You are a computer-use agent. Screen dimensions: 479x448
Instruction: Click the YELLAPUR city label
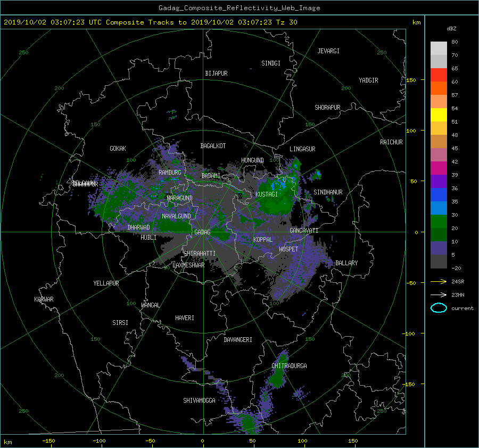(106, 283)
